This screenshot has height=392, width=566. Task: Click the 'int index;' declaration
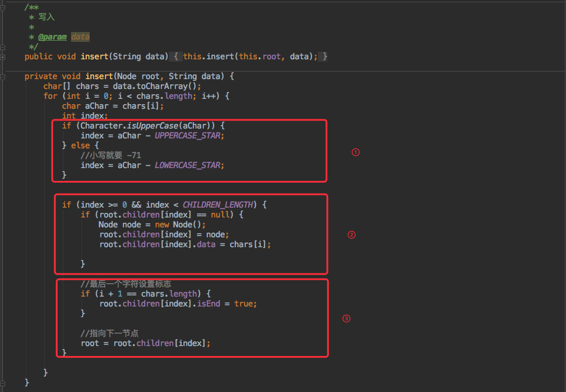(x=85, y=116)
